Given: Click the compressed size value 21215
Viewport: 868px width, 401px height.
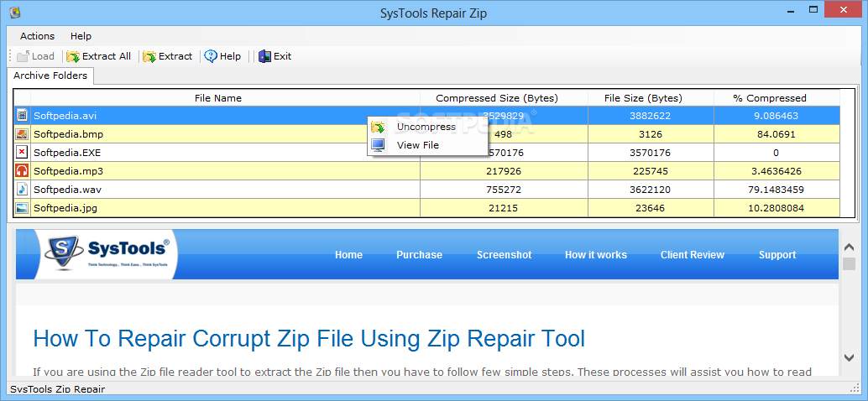Looking at the screenshot, I should (502, 208).
